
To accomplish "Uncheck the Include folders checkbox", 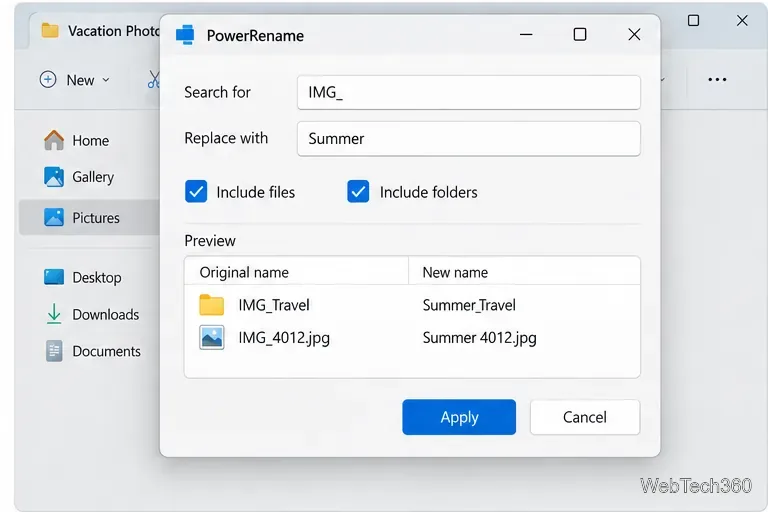I will [358, 192].
